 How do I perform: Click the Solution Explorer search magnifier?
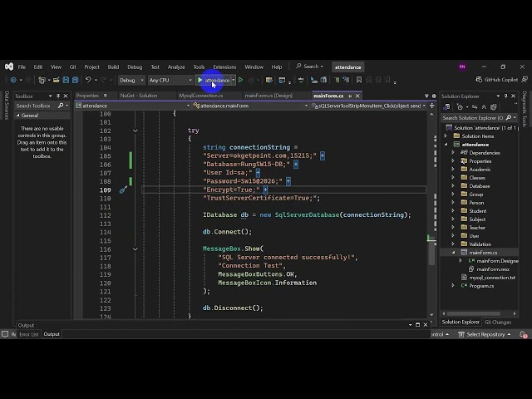click(508, 118)
